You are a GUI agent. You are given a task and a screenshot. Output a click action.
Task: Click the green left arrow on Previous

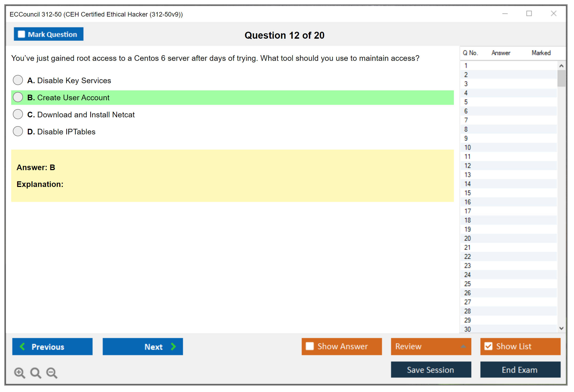(x=23, y=347)
